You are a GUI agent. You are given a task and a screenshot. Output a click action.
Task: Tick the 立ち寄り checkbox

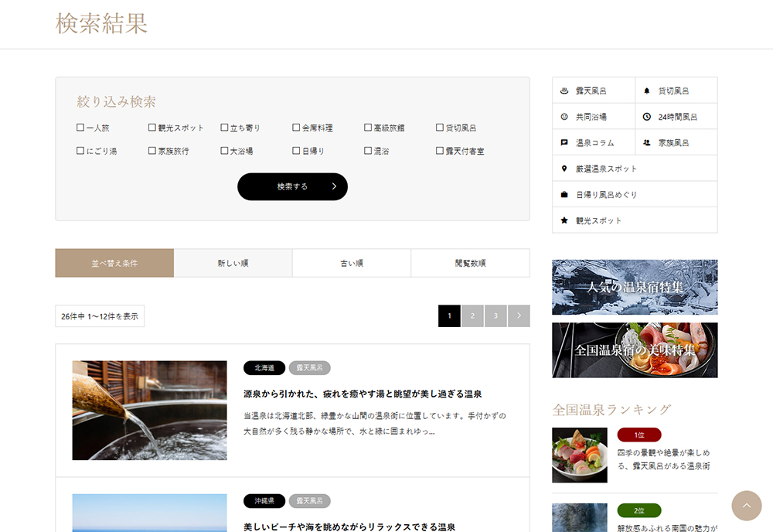pos(224,128)
